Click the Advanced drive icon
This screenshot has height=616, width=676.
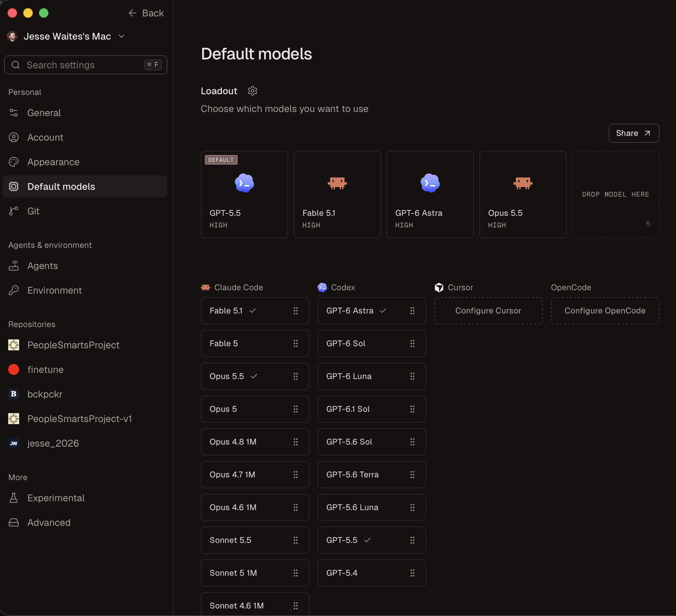click(x=14, y=522)
